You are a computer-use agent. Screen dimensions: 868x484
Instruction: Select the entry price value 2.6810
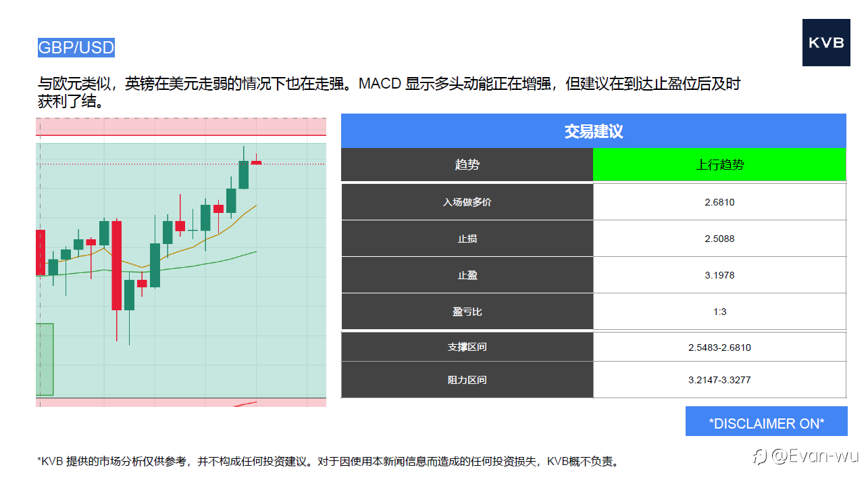point(719,202)
